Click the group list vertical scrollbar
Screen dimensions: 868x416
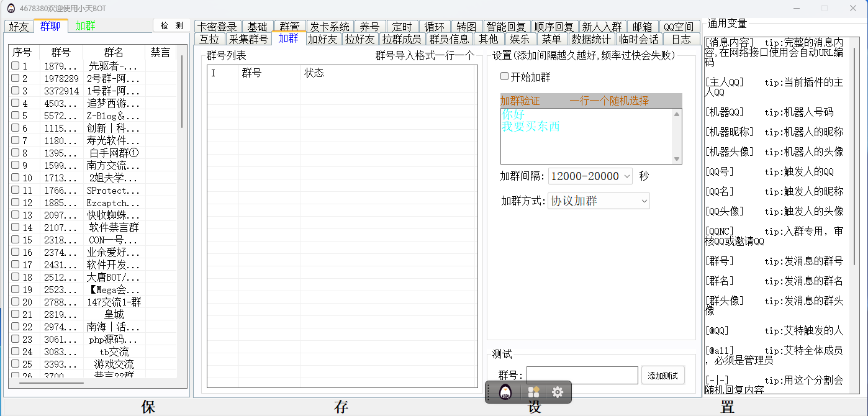(182, 93)
